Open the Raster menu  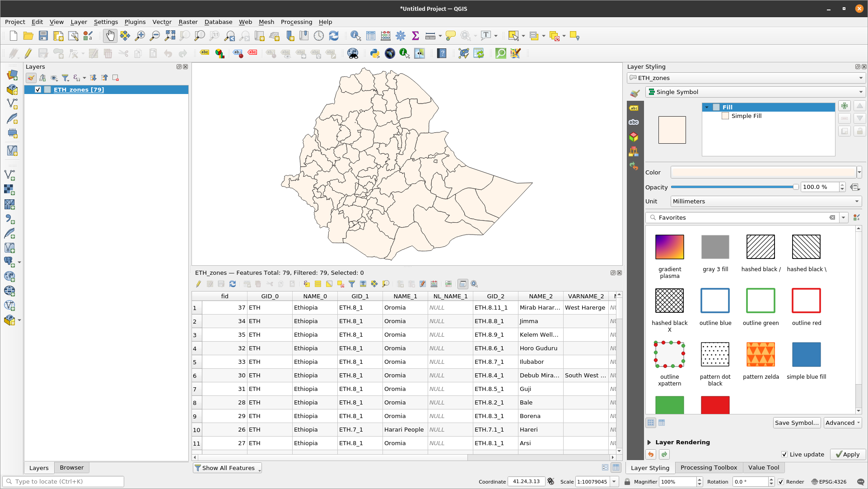pyautogui.click(x=188, y=22)
